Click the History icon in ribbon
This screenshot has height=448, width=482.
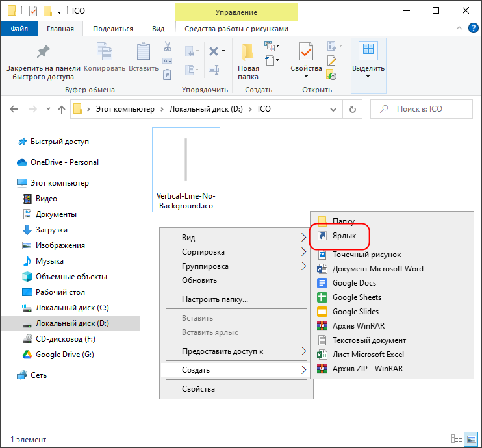click(331, 75)
